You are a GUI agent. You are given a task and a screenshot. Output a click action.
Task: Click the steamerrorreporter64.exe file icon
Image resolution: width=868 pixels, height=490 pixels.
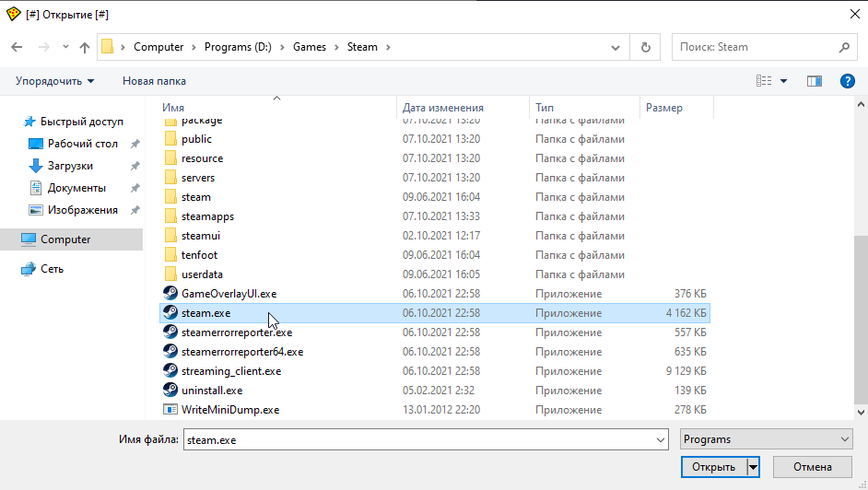pyautogui.click(x=170, y=351)
